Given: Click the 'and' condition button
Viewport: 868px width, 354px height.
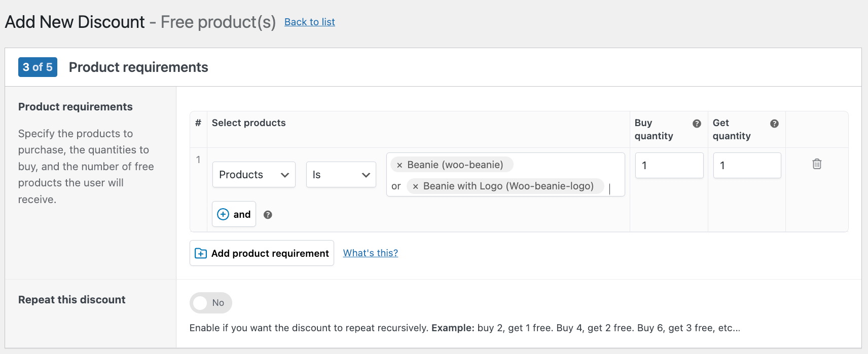Looking at the screenshot, I should pyautogui.click(x=234, y=214).
